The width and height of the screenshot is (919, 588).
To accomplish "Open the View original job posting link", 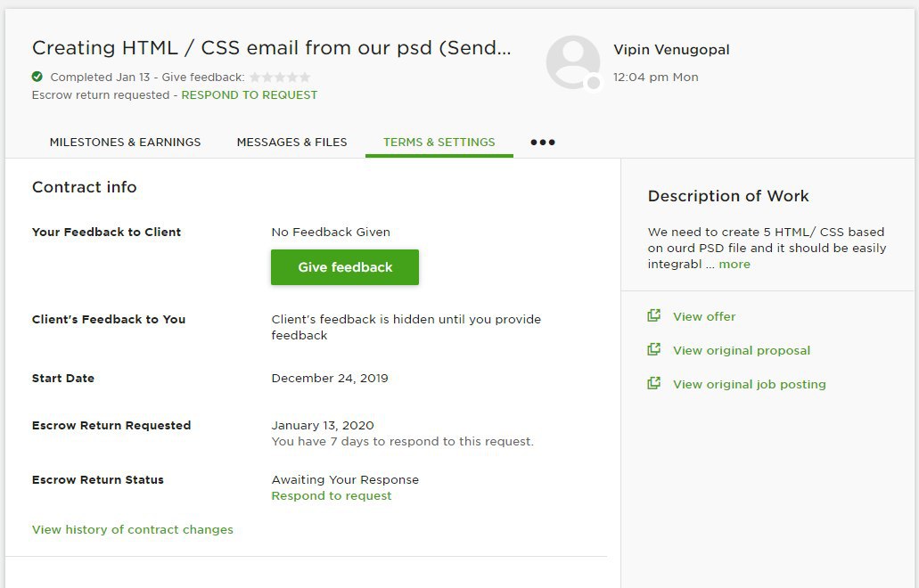I will tap(749, 384).
